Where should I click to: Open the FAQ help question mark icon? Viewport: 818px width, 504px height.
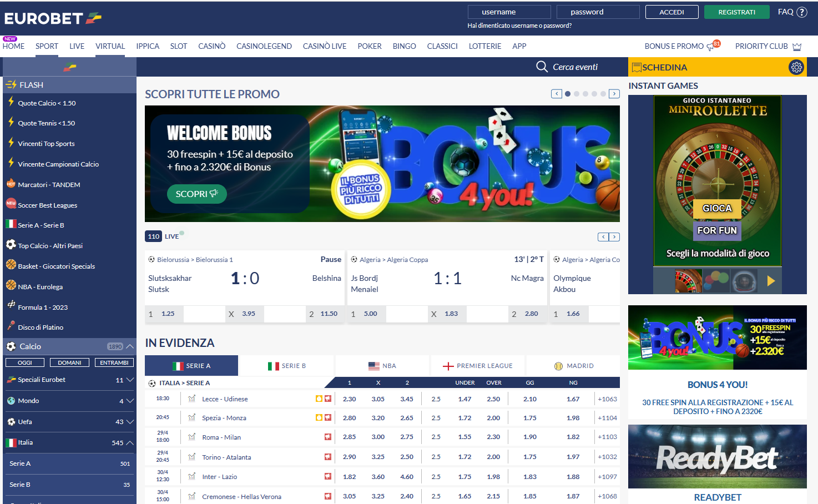pyautogui.click(x=802, y=12)
